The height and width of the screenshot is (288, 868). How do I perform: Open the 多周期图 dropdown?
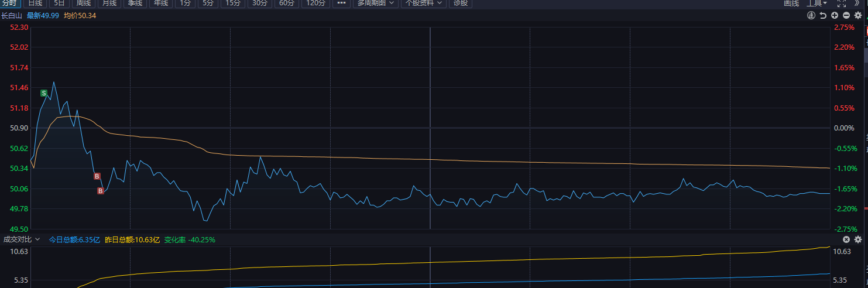(376, 3)
